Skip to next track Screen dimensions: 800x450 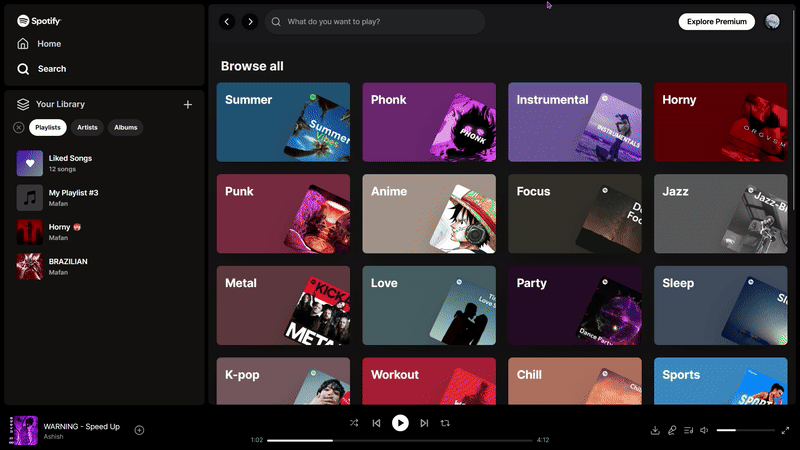click(424, 423)
